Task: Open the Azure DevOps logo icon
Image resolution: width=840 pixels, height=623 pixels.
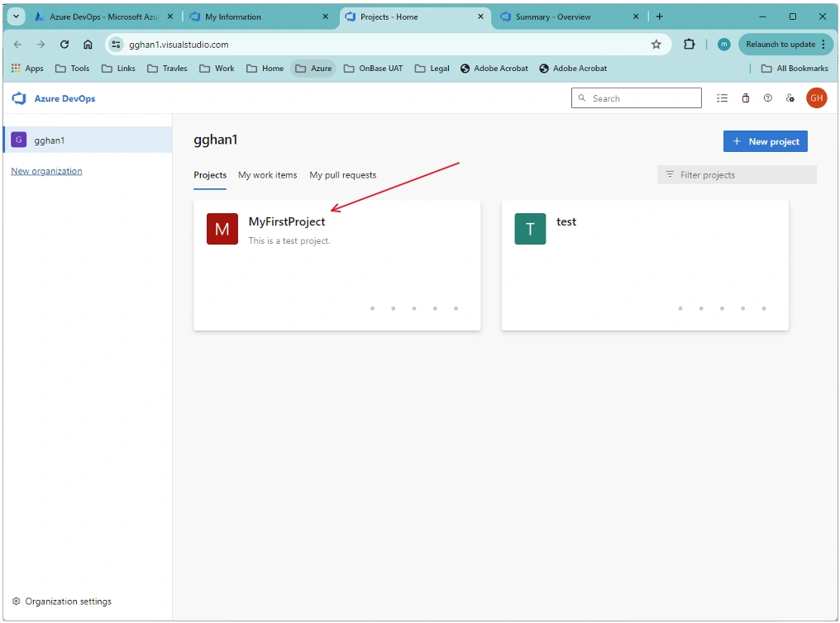Action: (x=19, y=98)
